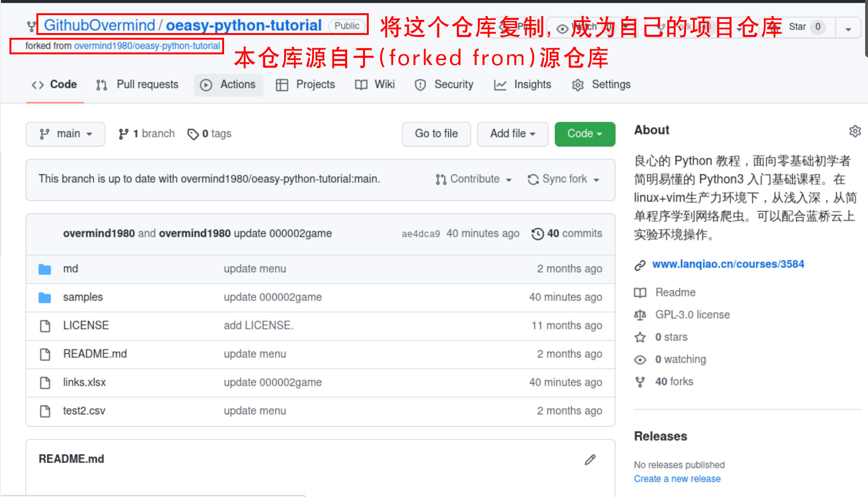The image size is (868, 497).
Task: View the 1 branch list
Action: coord(147,134)
